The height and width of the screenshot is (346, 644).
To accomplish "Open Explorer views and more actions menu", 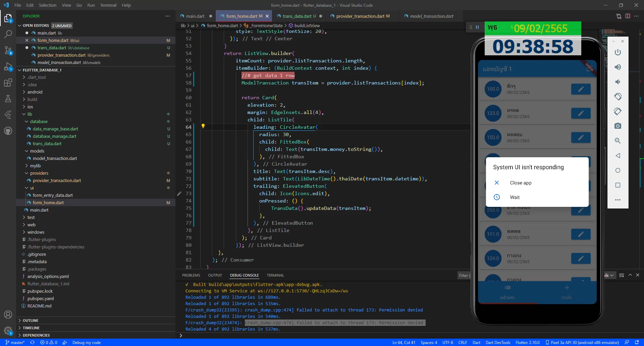I will (x=168, y=16).
